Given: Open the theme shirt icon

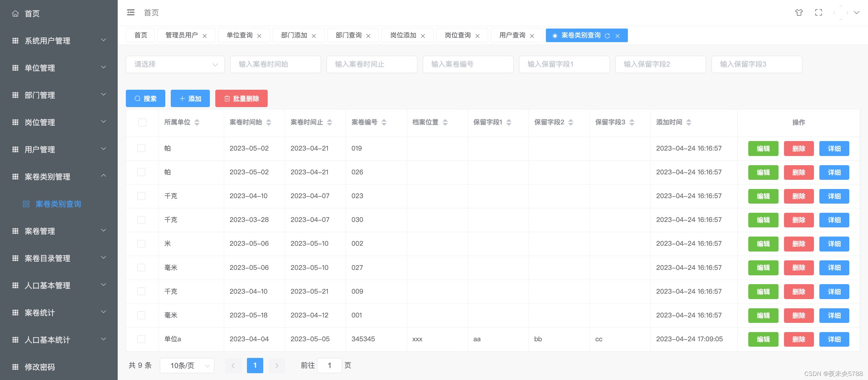Looking at the screenshot, I should [x=799, y=13].
